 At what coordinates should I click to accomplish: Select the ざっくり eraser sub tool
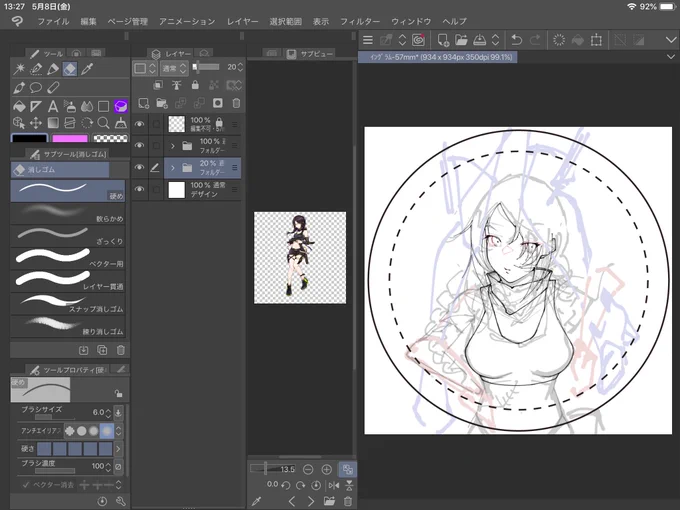point(68,236)
